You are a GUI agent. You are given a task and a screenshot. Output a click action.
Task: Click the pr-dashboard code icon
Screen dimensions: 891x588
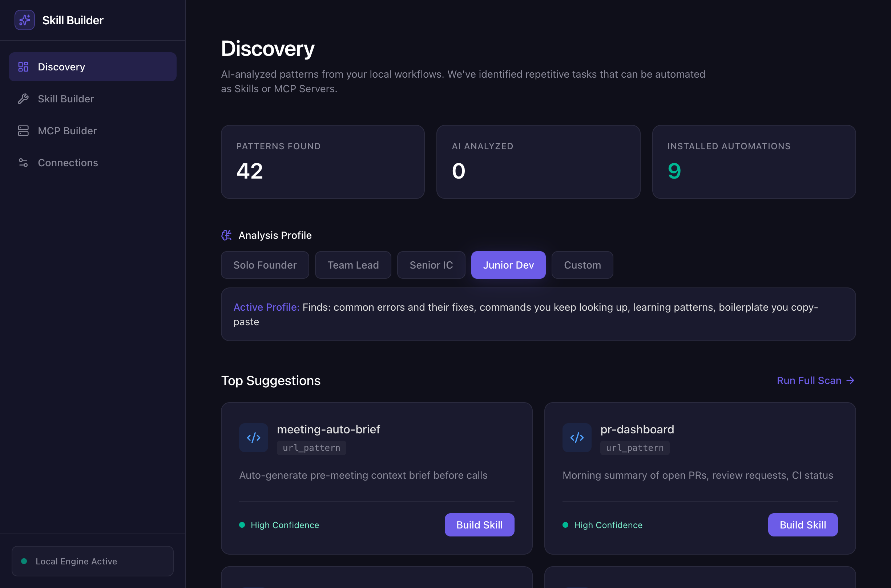(x=576, y=438)
